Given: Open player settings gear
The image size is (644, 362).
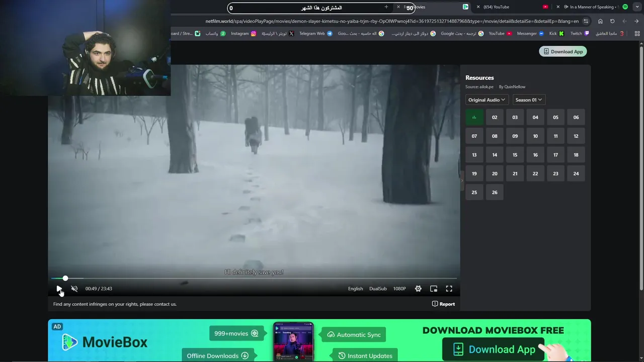Looking at the screenshot, I should point(418,289).
